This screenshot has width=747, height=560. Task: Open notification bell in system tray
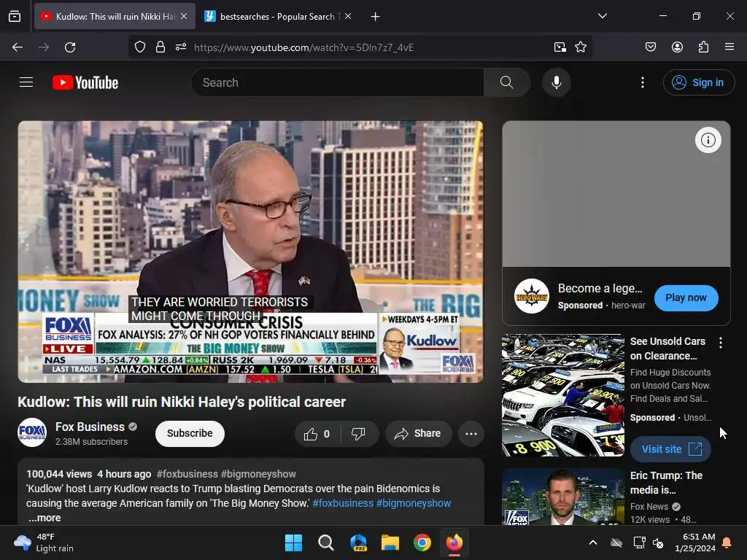[x=727, y=542]
